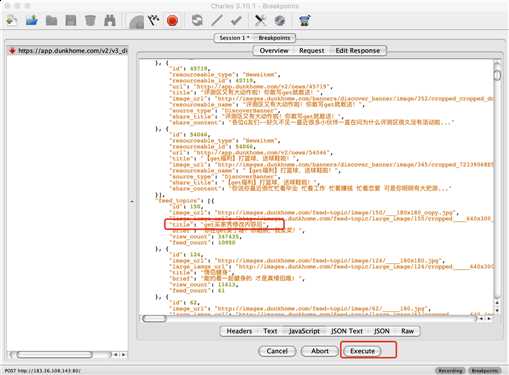
Task: Click the feed_topics title line in JSON
Action: click(220, 225)
